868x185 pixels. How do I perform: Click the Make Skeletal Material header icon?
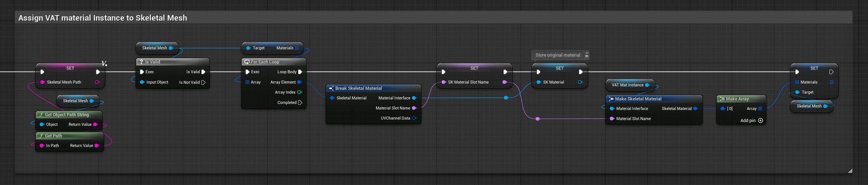tap(611, 99)
